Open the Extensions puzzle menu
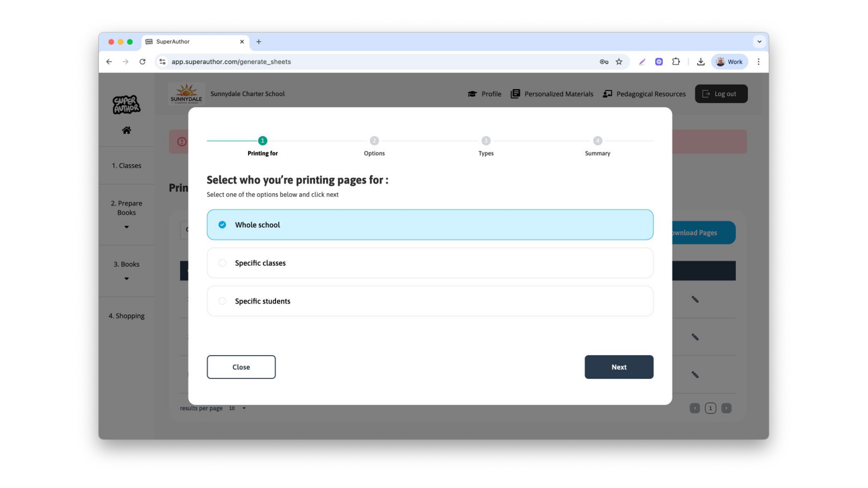868x488 pixels. tap(676, 62)
